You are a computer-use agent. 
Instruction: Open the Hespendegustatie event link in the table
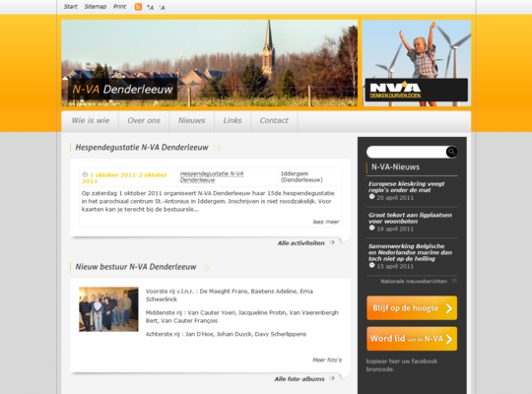[x=212, y=177]
